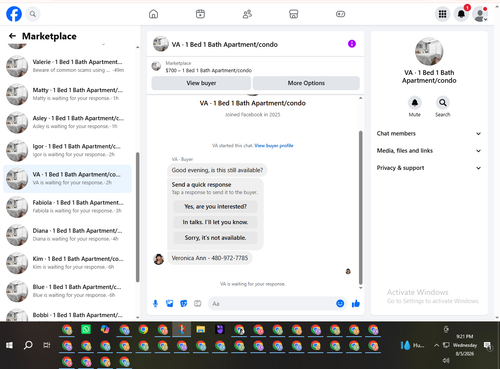Open Asley's apartment conversation
This screenshot has height=369, width=500.
pyautogui.click(x=67, y=122)
